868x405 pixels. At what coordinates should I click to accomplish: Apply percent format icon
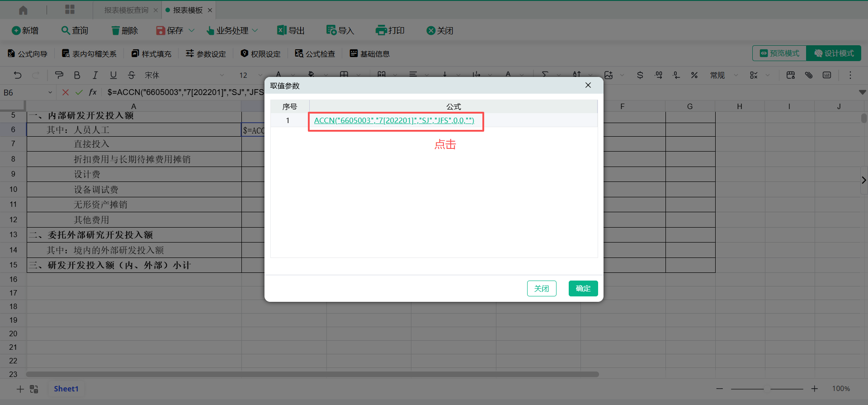[x=694, y=75]
